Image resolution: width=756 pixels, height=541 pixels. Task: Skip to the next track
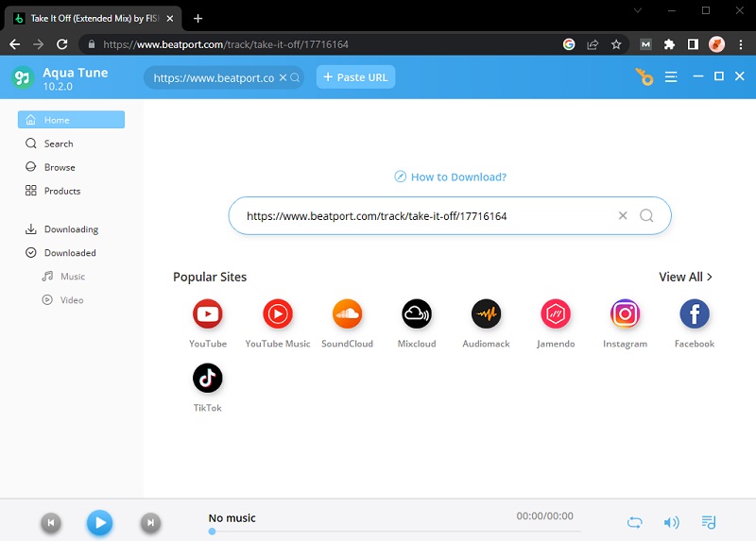tap(150, 523)
